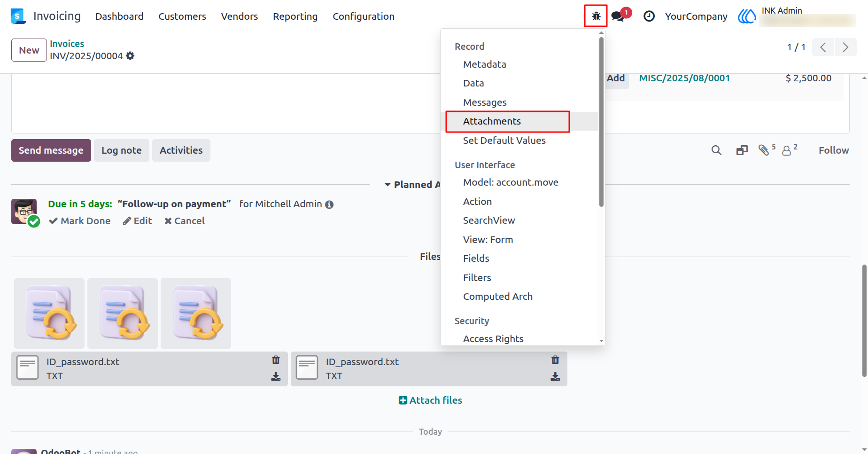The width and height of the screenshot is (868, 454).
Task: Open the second file thumbnail in Files
Action: coord(123,313)
